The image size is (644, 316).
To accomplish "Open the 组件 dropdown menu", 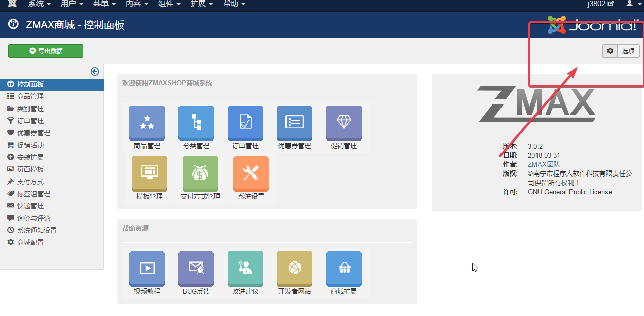I will click(x=169, y=4).
